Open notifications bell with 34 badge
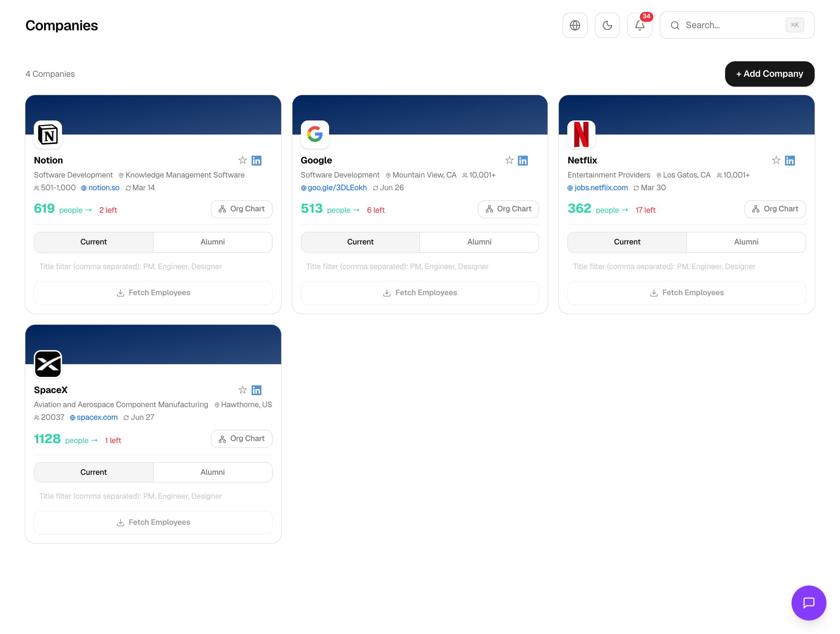 (640, 25)
